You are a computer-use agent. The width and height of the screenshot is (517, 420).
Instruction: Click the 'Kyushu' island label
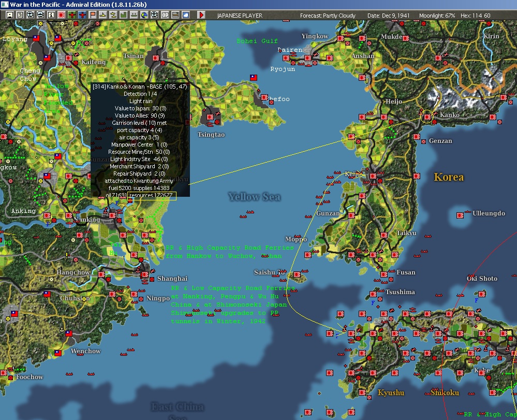coord(391,393)
